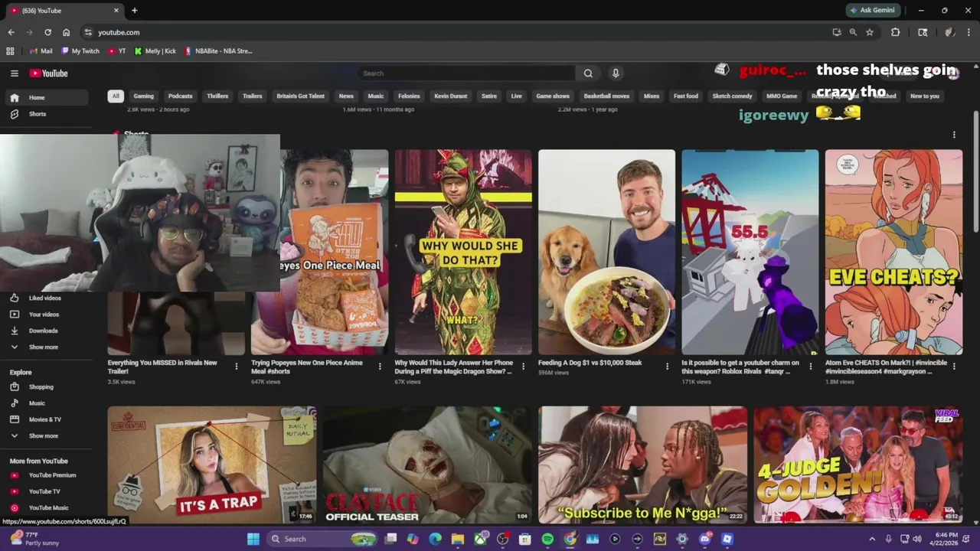Open the Windows Start menu
Image resolution: width=980 pixels, height=551 pixels.
click(253, 539)
